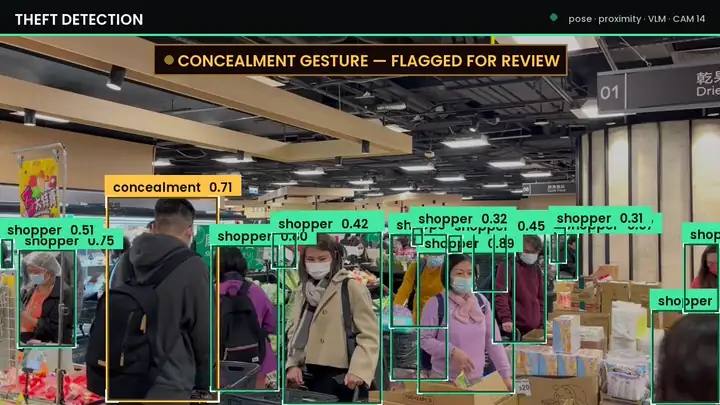This screenshot has height=405, width=720.
Task: Select the THEFT DETECTION title
Action: tap(79, 19)
